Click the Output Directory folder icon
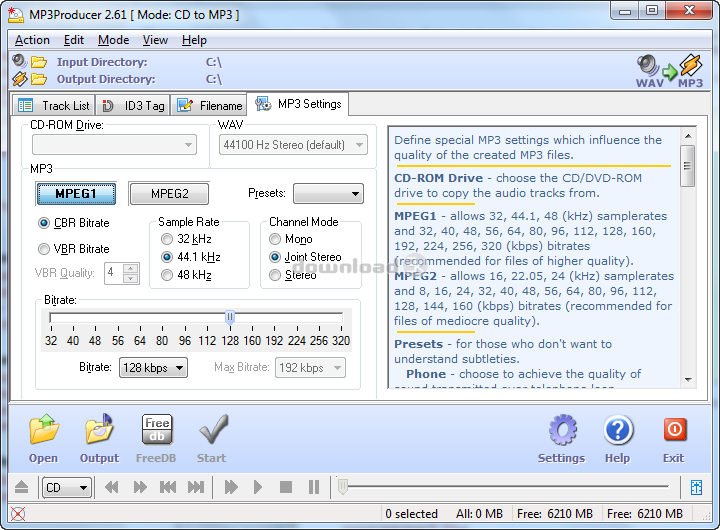The width and height of the screenshot is (720, 530). coord(39,79)
